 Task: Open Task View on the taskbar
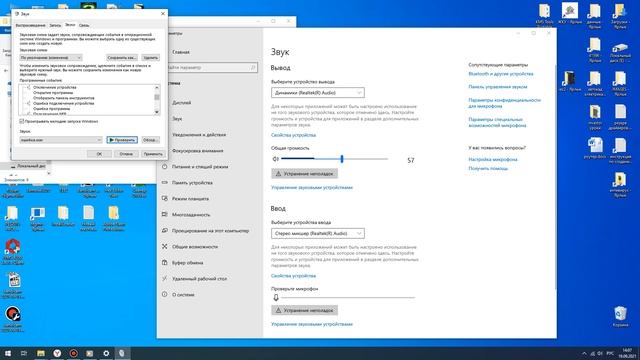click(24, 353)
